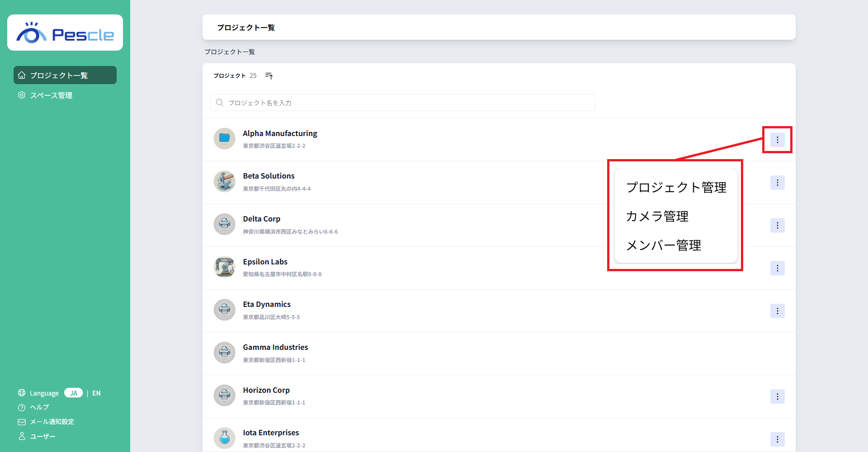The height and width of the screenshot is (452, 868).
Task: Switch language to EN
Action: 96,393
